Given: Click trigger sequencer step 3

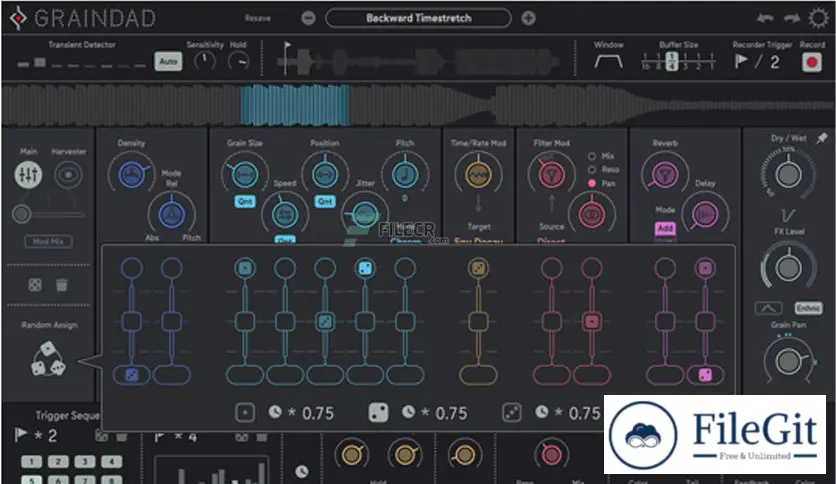Looking at the screenshot, I should 85,462.
